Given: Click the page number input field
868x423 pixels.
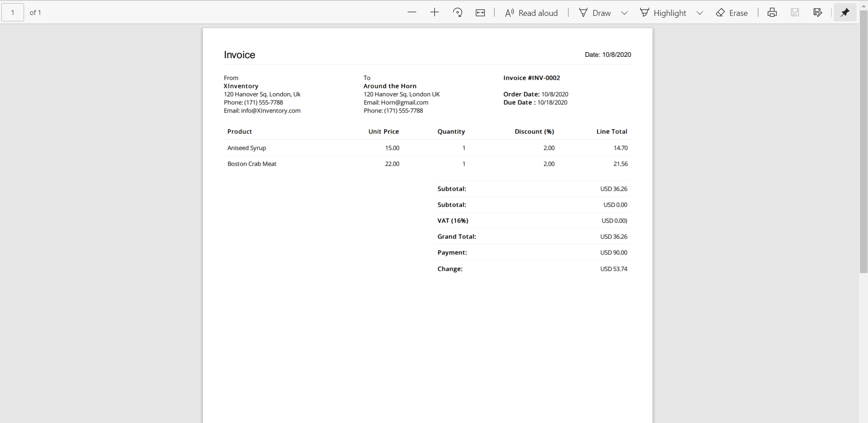Looking at the screenshot, I should (x=13, y=13).
